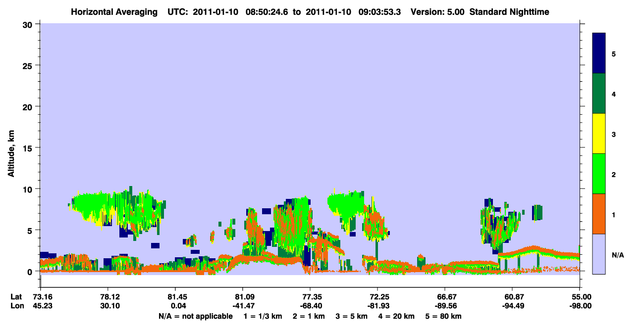Click the y-axis tick label 30
This screenshot has height=330, width=644.
click(29, 24)
